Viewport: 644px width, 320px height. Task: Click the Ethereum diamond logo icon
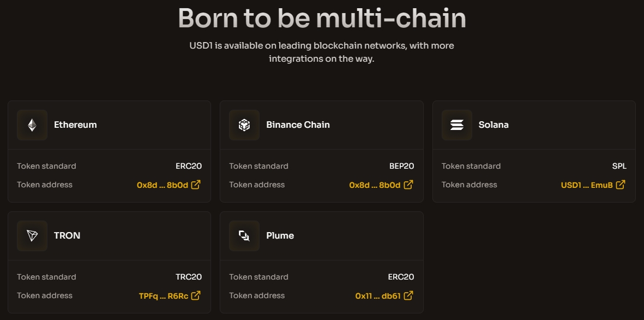32,125
